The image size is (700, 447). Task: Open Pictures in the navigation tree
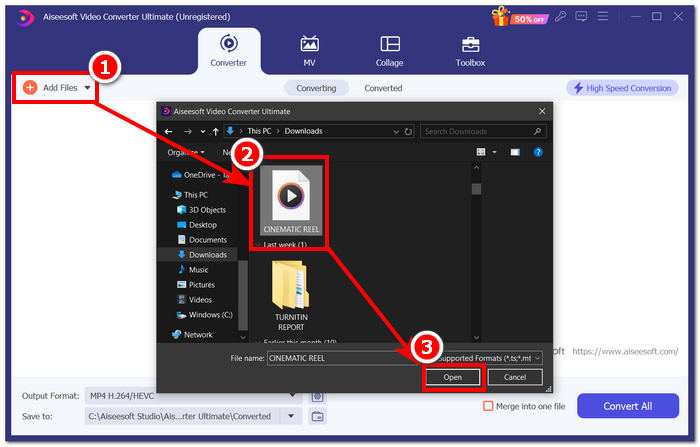pyautogui.click(x=196, y=285)
